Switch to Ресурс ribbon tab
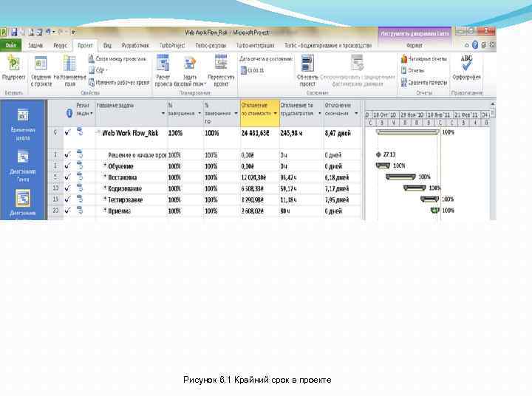The width and height of the screenshot is (532, 399). point(60,45)
